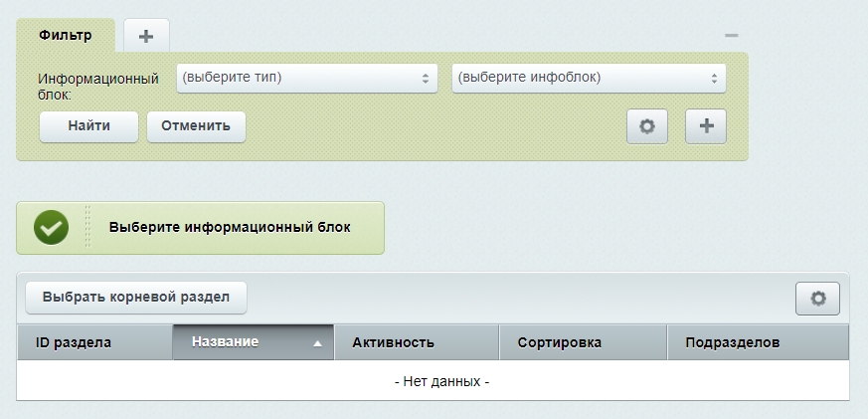Sort by ID раздела column header

coord(94,342)
